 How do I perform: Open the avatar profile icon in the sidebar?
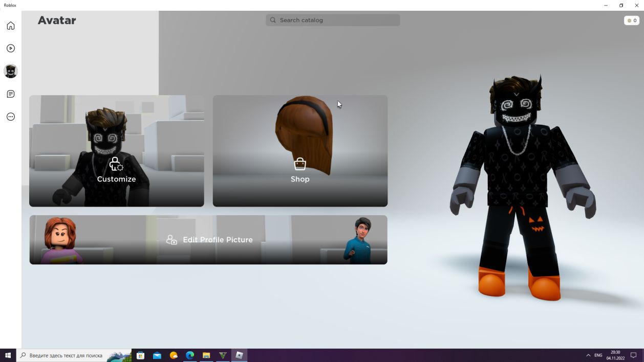coord(11,71)
